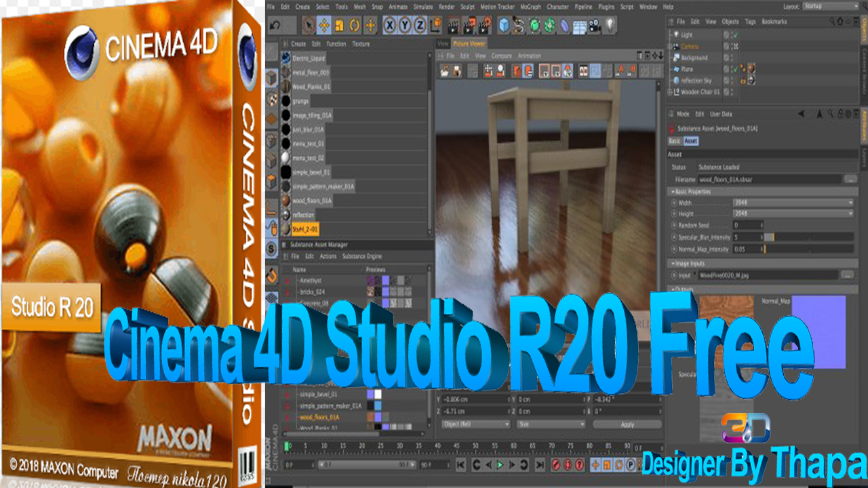The width and height of the screenshot is (868, 488).
Task: Adjust the Normal_Map_Intensity slider
Action: [x=809, y=249]
